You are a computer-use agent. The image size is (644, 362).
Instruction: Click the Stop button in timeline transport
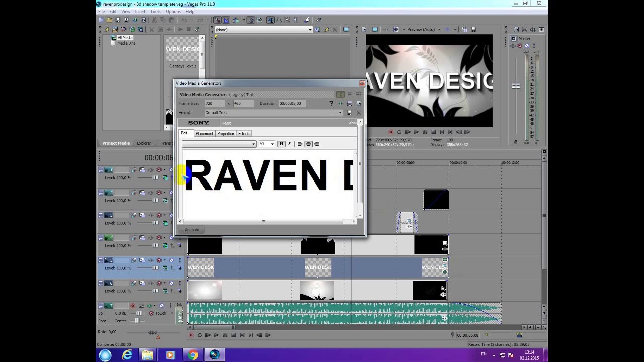[x=233, y=335]
